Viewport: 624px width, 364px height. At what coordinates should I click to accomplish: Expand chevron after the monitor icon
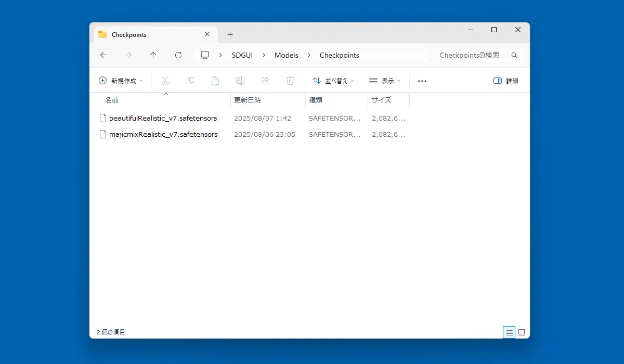point(220,55)
